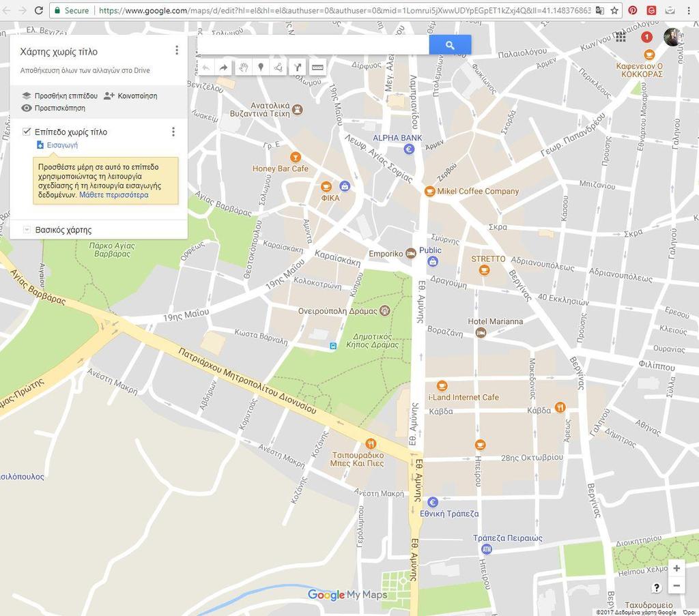
Task: Click the redo arrow in map toolbar
Action: click(223, 68)
